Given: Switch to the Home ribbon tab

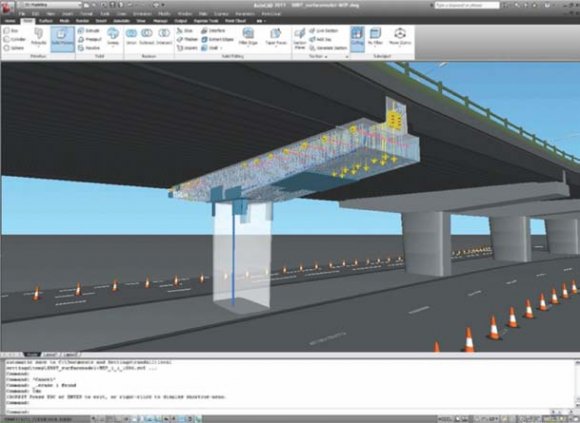Looking at the screenshot, I should (10, 21).
